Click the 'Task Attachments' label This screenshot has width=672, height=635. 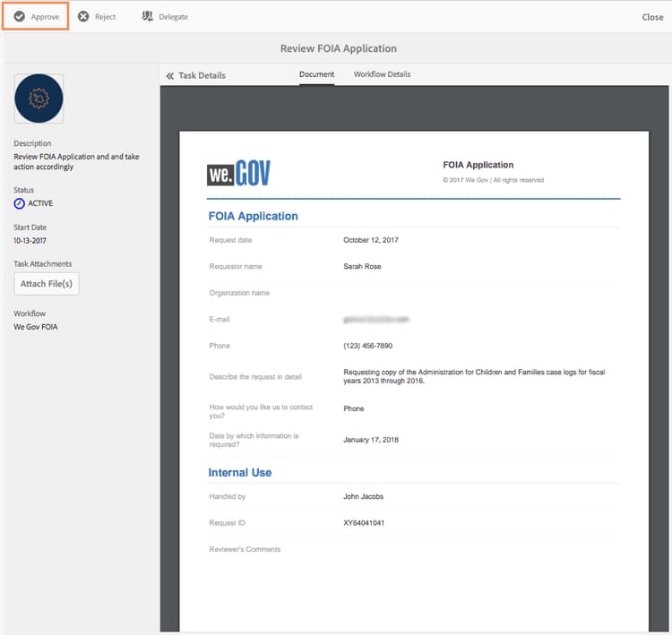[x=42, y=264]
